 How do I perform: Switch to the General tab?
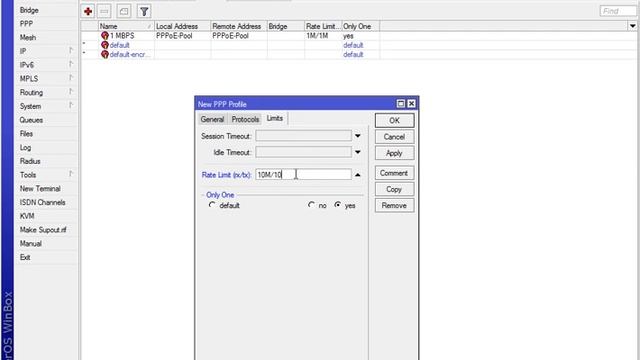click(212, 119)
